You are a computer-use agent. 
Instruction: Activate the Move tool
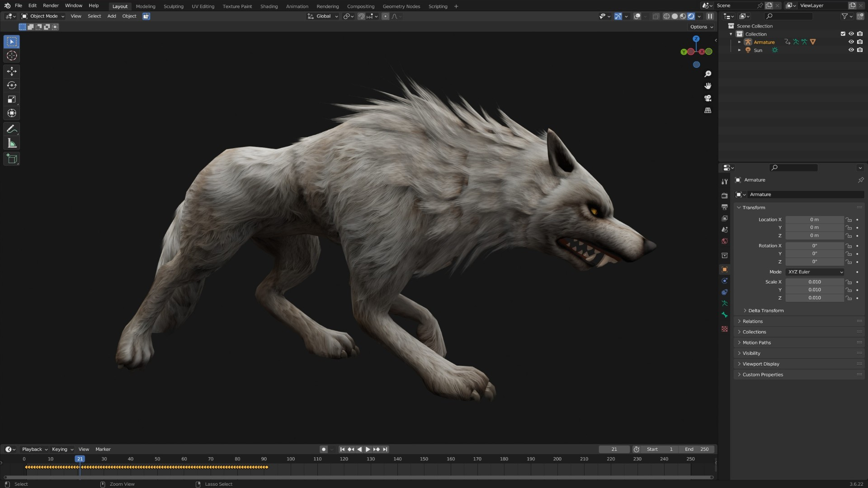point(12,71)
